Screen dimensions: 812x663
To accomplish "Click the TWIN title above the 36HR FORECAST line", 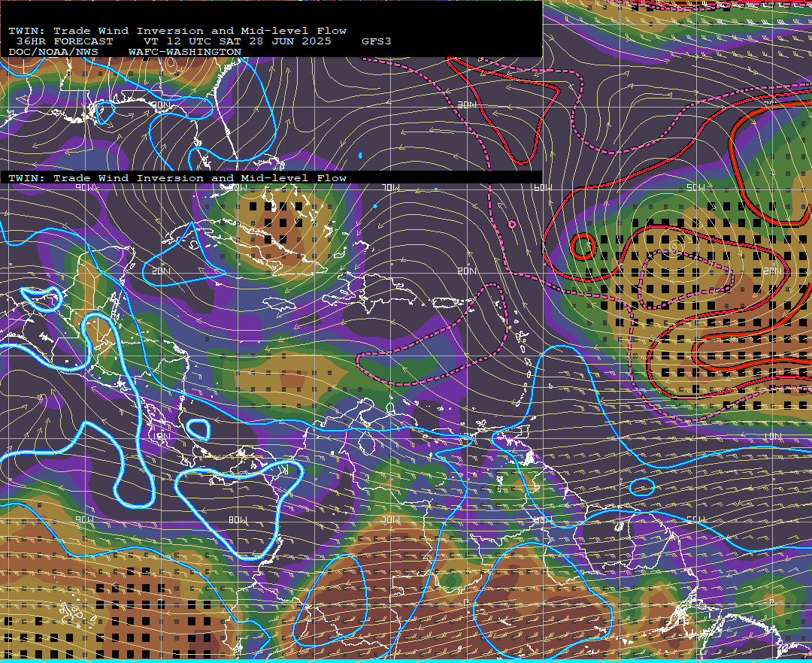I will (x=177, y=31).
